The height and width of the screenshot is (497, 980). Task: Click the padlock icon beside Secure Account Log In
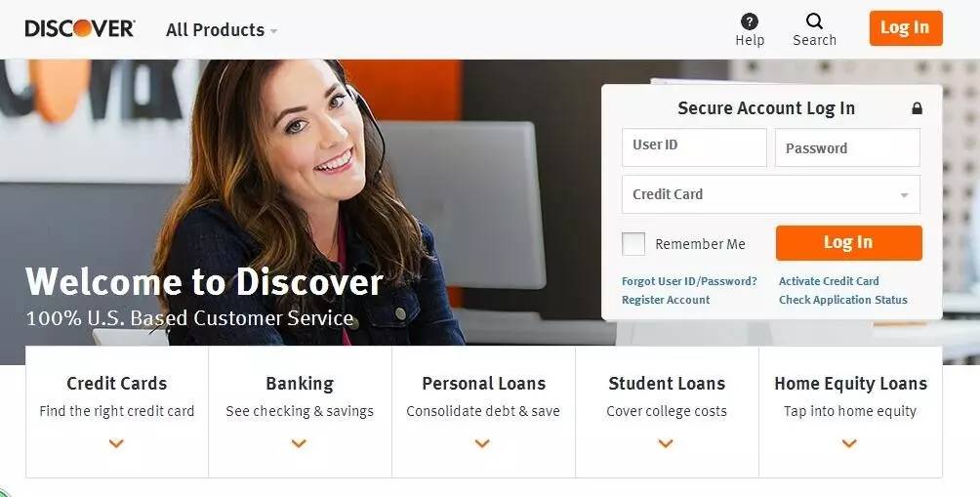point(917,108)
